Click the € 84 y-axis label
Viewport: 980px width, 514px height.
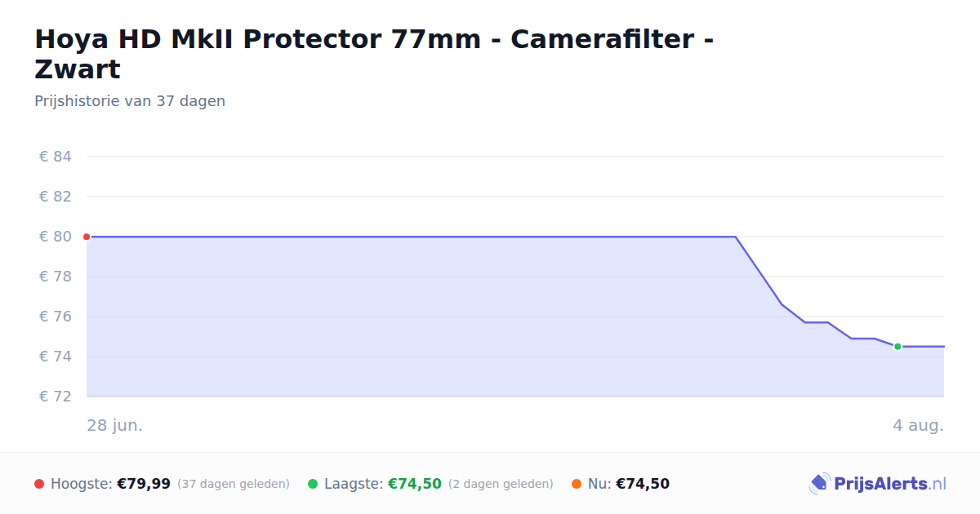[x=56, y=157]
